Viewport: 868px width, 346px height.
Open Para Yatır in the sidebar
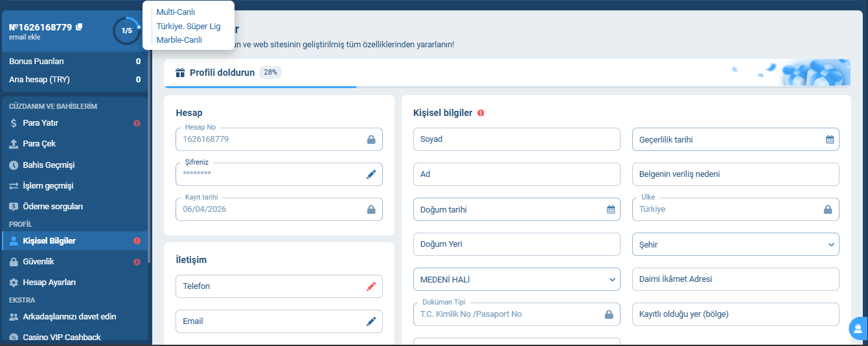click(41, 123)
